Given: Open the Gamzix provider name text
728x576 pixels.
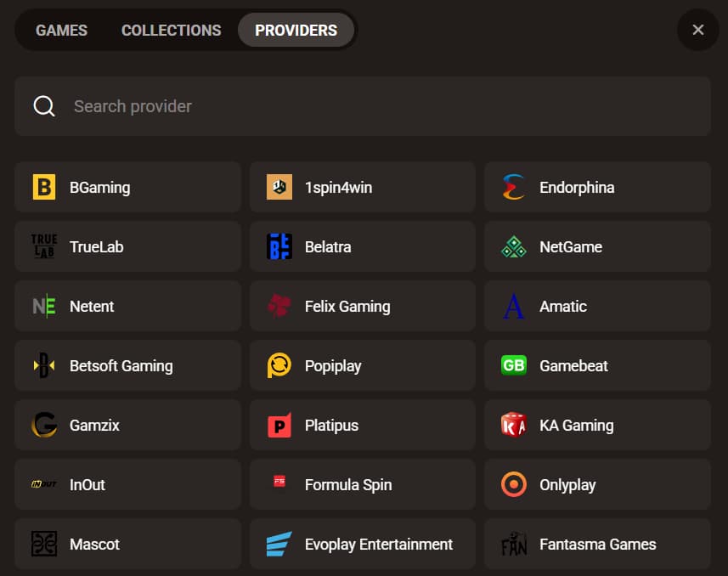Looking at the screenshot, I should (94, 425).
